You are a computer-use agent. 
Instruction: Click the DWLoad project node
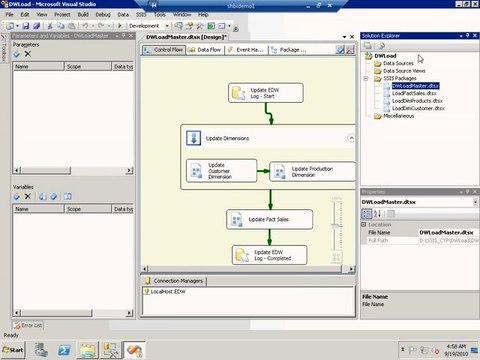pos(385,56)
